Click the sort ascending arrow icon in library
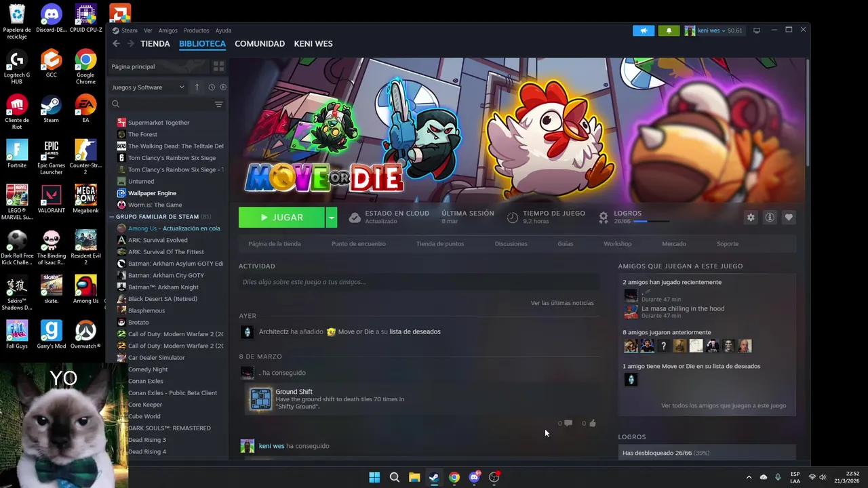The image size is (868, 488). coord(197,87)
